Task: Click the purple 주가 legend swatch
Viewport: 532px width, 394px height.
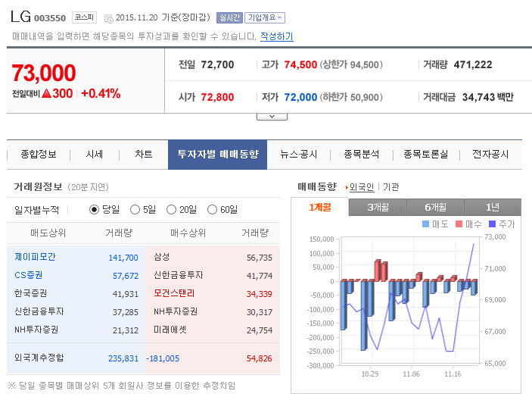Action: coord(492,224)
